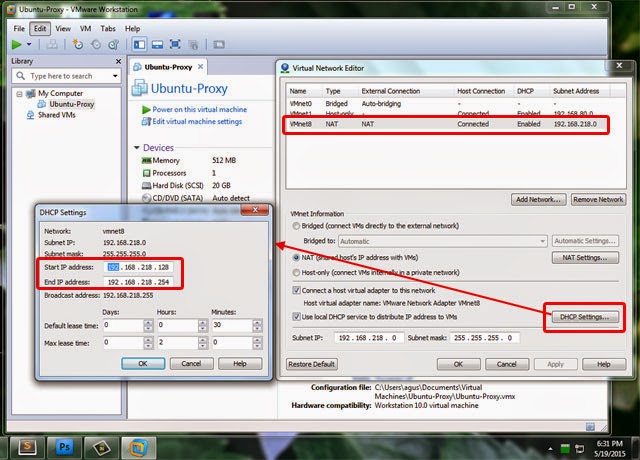Open DHCP Settings from Network Editor
Image resolution: width=640 pixels, height=460 pixels.
point(584,317)
